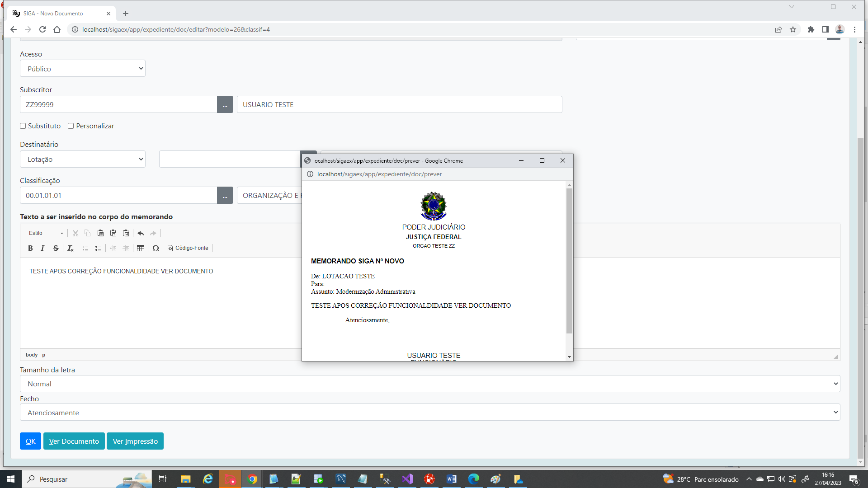Open the Acesso dropdown showing Público
868x488 pixels.
[83, 69]
